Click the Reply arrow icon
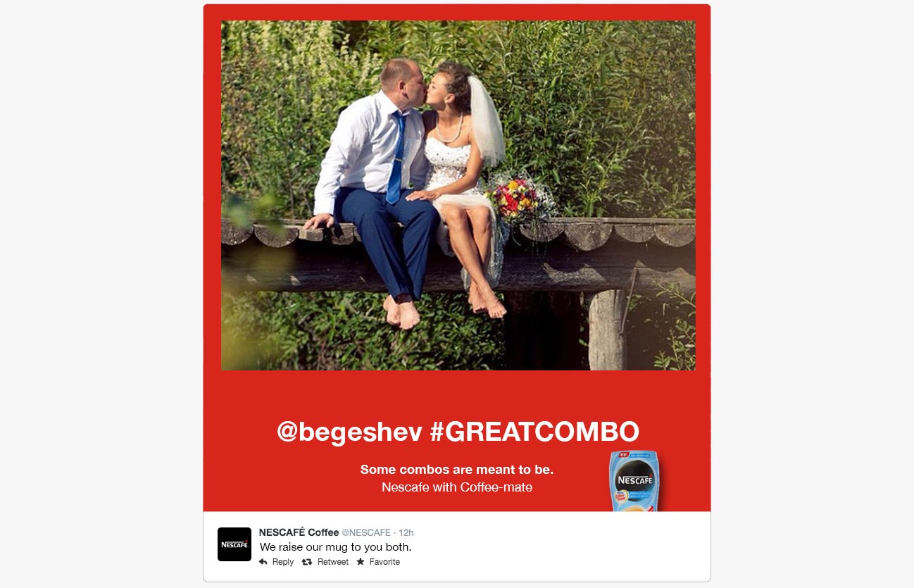Screen dimensions: 914x588 pyautogui.click(x=263, y=562)
